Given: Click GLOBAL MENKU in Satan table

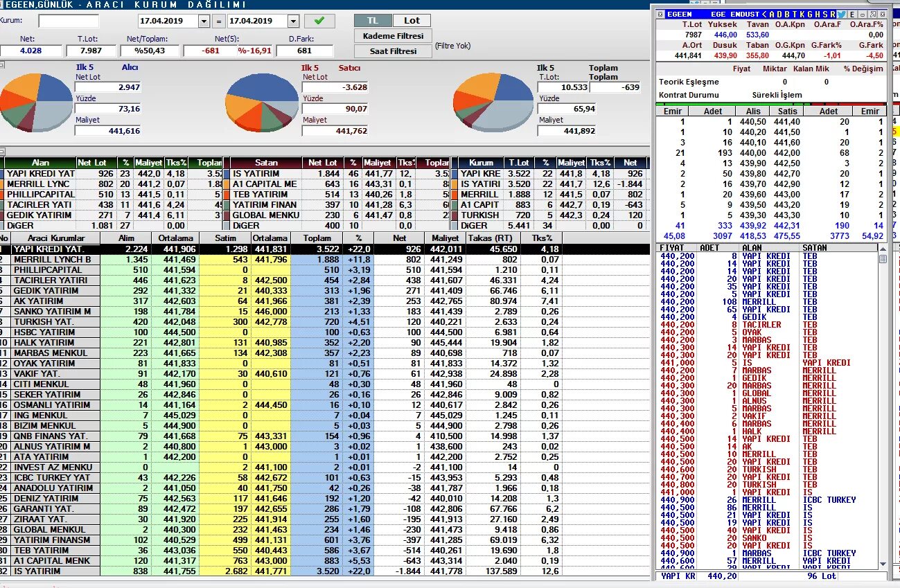Looking at the screenshot, I should click(265, 215).
